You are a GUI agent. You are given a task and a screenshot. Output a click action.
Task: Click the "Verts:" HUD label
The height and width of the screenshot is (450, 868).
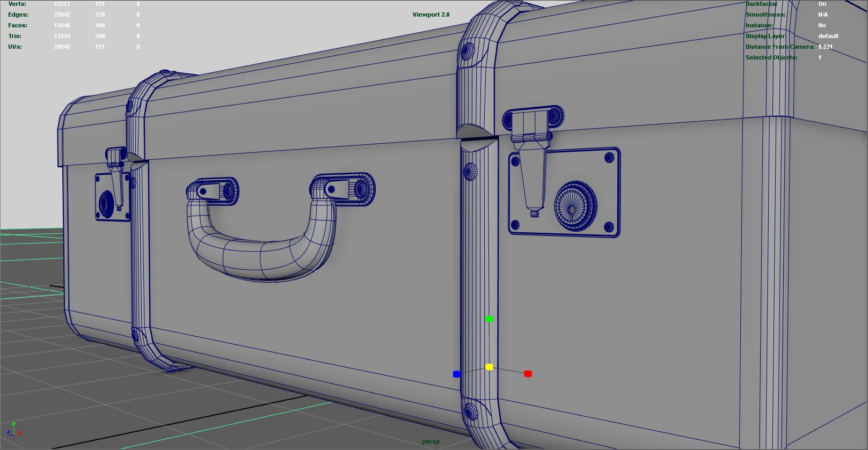click(x=17, y=4)
